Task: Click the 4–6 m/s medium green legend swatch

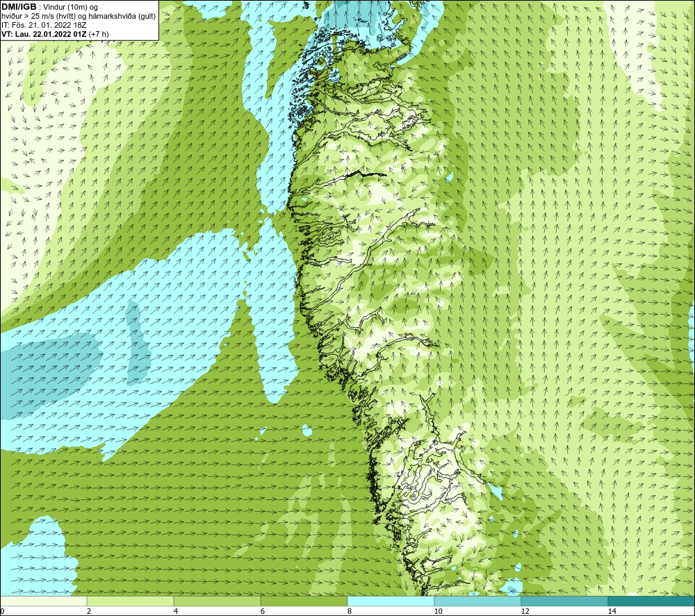Action: (x=217, y=601)
